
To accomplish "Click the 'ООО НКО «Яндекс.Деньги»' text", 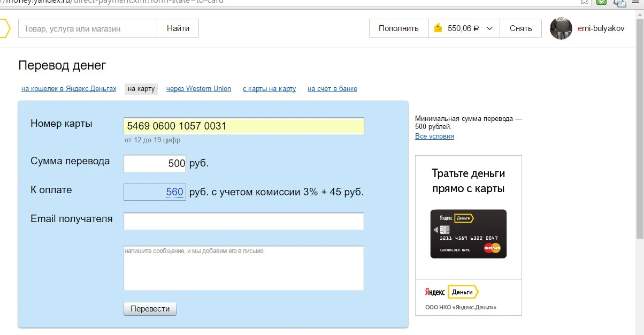I will (x=461, y=308).
